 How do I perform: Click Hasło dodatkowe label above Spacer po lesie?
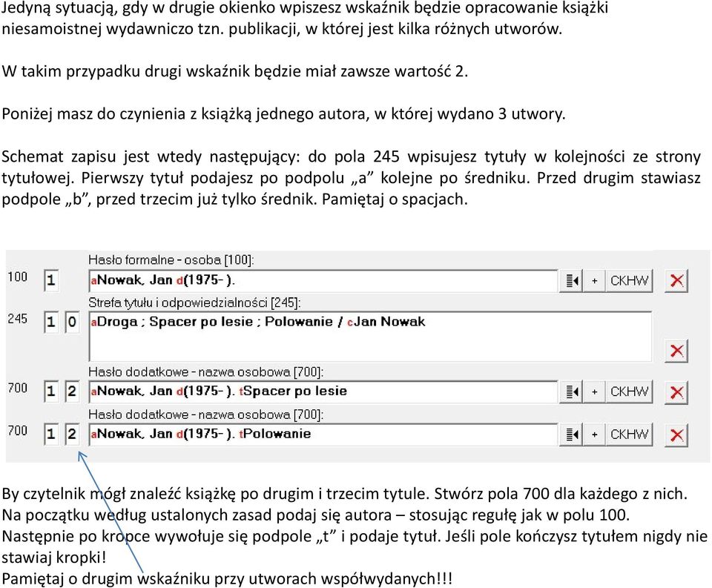point(205,372)
